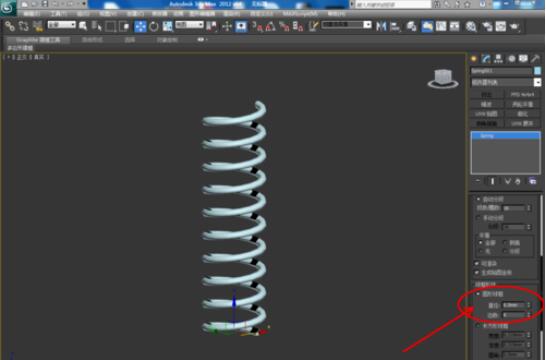Open the selection filter dropdown
The width and height of the screenshot is (546, 360).
coord(62,25)
